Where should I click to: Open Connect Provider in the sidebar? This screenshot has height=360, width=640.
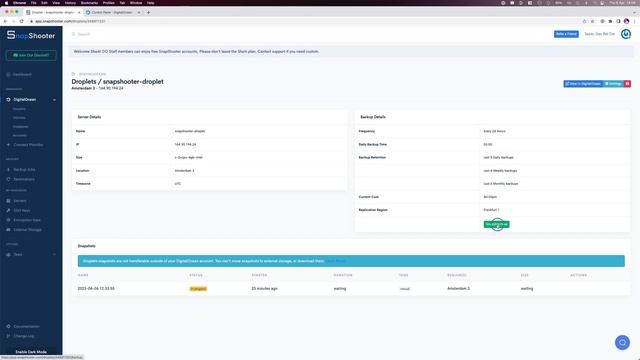click(28, 145)
